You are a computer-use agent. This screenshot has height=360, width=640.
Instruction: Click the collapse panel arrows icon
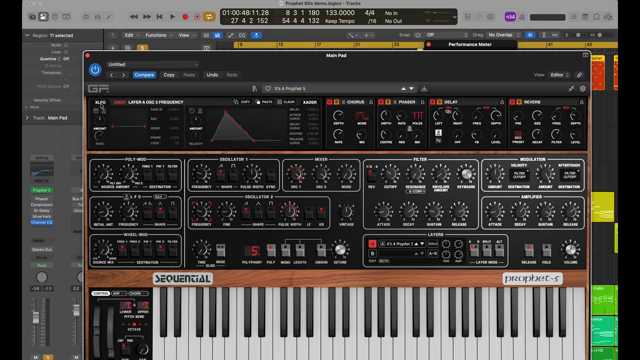click(x=571, y=89)
